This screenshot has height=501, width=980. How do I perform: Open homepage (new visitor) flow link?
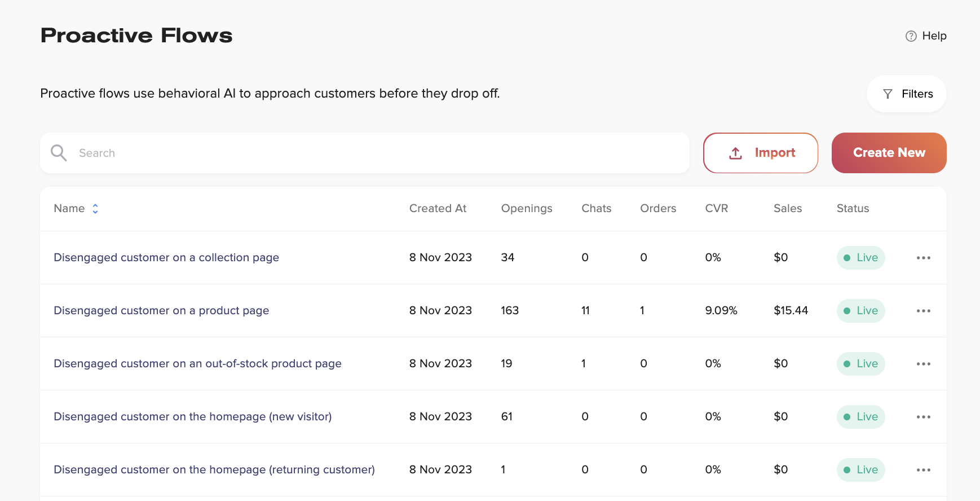pos(192,416)
